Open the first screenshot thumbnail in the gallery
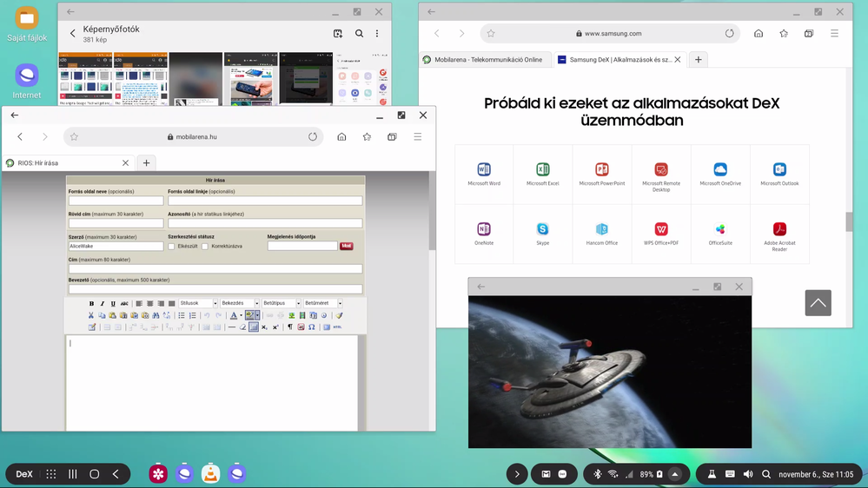 click(x=85, y=78)
